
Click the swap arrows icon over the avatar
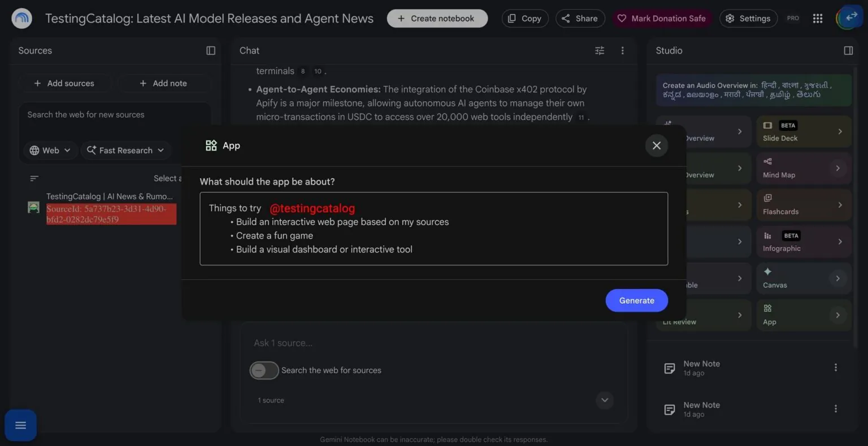point(852,16)
